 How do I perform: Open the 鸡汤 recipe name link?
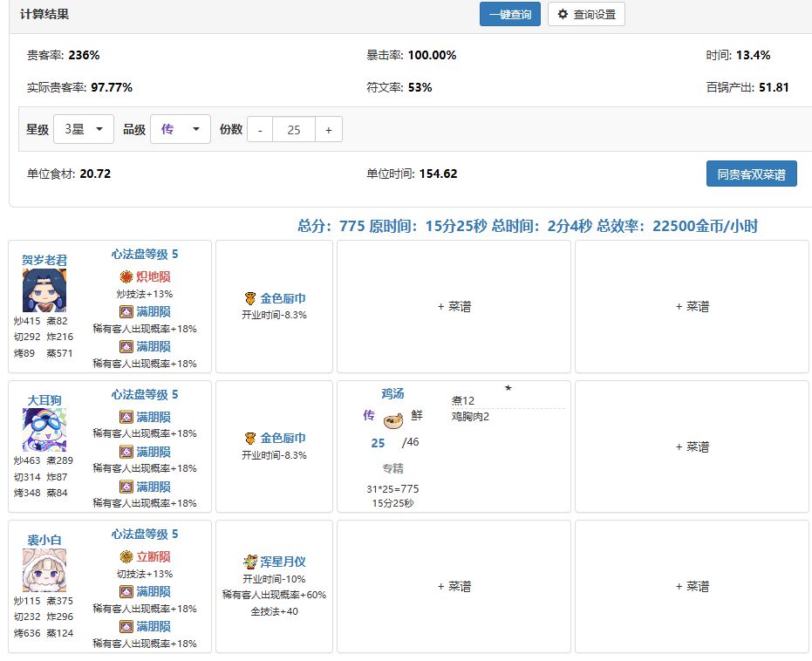[x=392, y=394]
